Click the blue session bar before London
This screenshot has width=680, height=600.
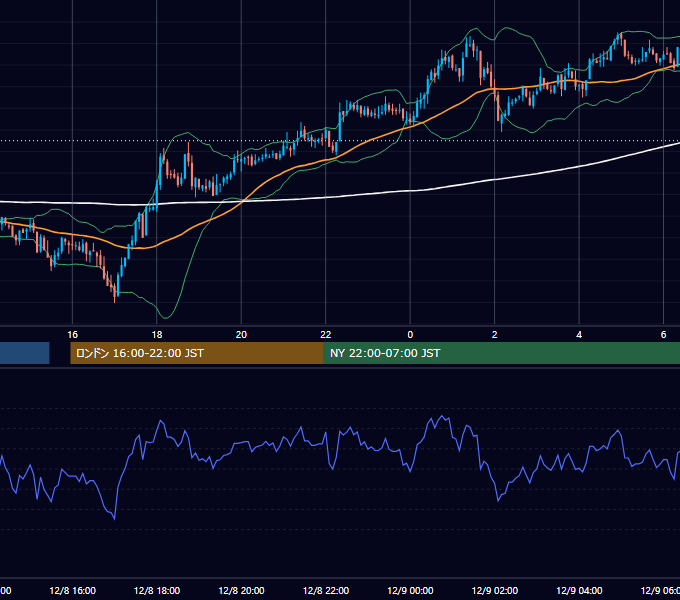point(25,353)
